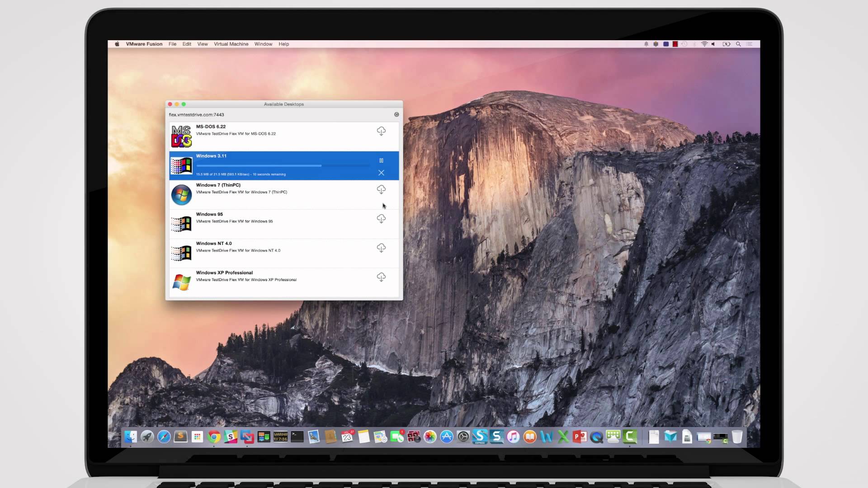868x488 pixels.
Task: Open the Apple menu
Action: coord(117,44)
